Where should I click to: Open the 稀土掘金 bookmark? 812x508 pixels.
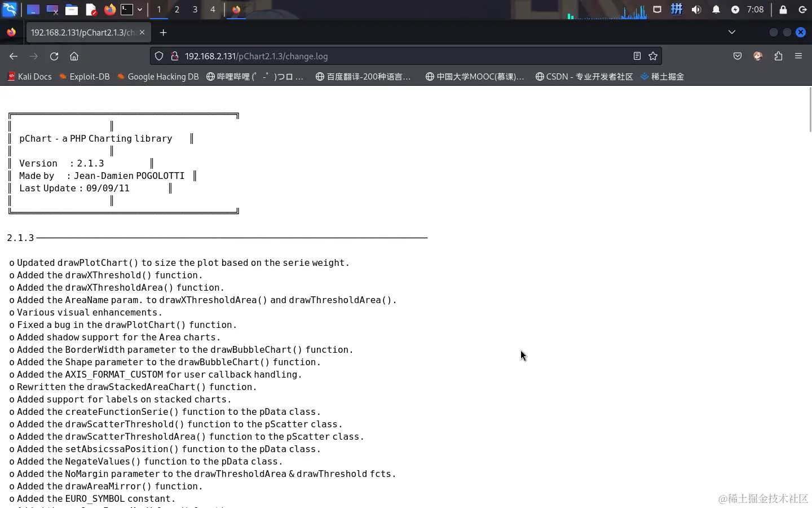tap(662, 77)
